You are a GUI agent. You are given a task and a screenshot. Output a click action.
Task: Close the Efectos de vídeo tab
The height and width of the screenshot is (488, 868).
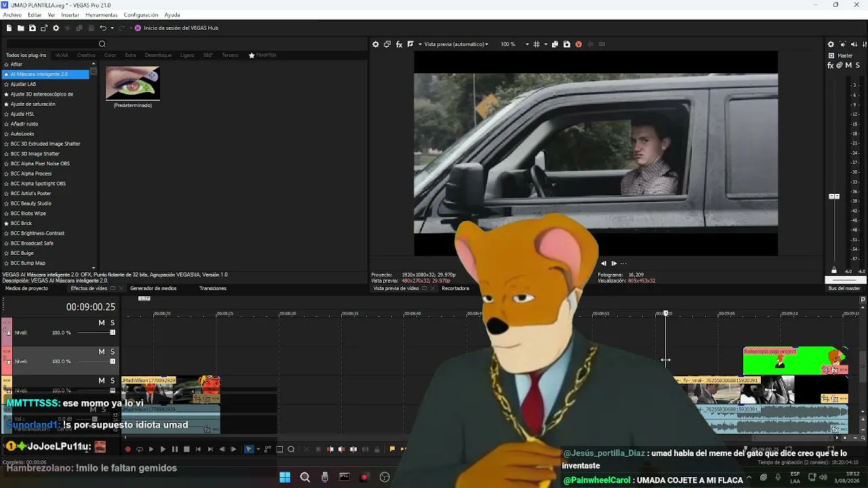[x=120, y=288]
